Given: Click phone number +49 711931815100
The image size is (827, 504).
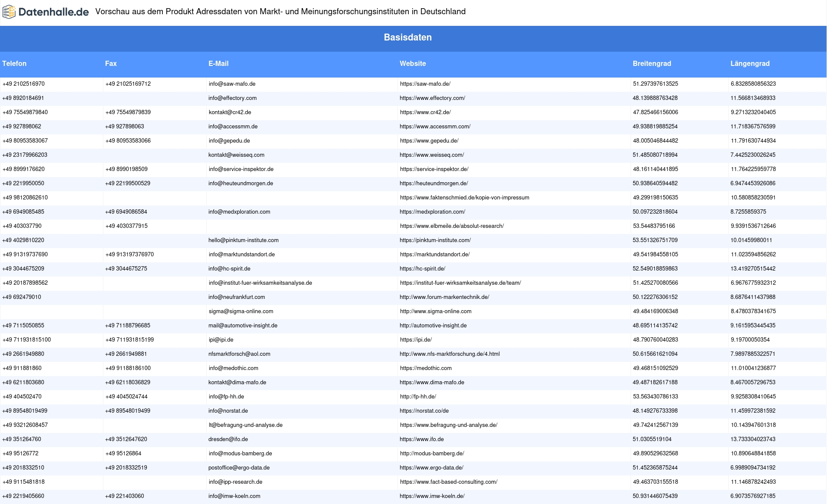Looking at the screenshot, I should pyautogui.click(x=27, y=340).
